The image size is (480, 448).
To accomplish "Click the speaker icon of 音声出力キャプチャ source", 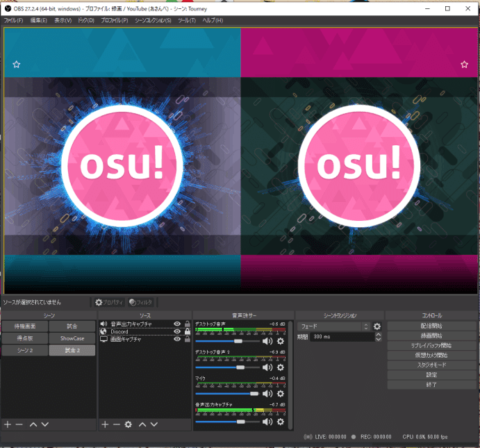I will [x=104, y=324].
